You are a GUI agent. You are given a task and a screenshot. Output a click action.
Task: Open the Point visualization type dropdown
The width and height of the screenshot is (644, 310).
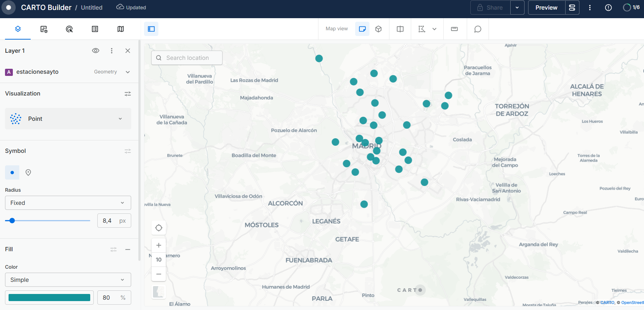(x=68, y=119)
